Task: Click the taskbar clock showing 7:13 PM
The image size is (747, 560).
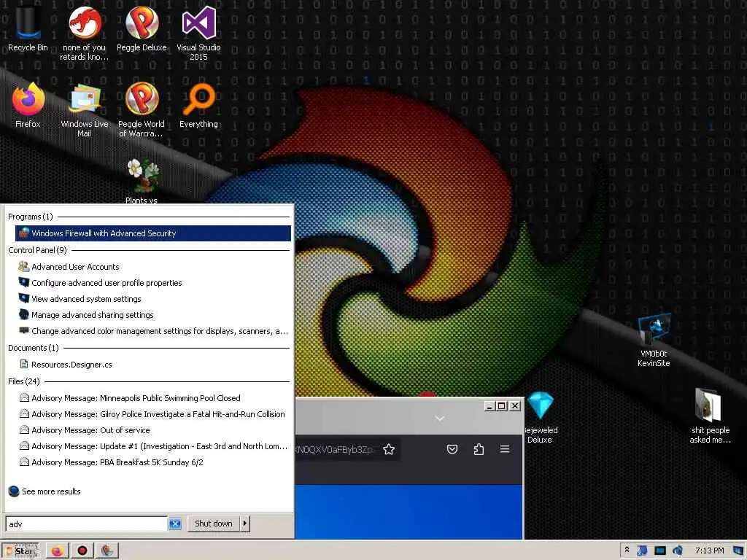Action: [709, 551]
